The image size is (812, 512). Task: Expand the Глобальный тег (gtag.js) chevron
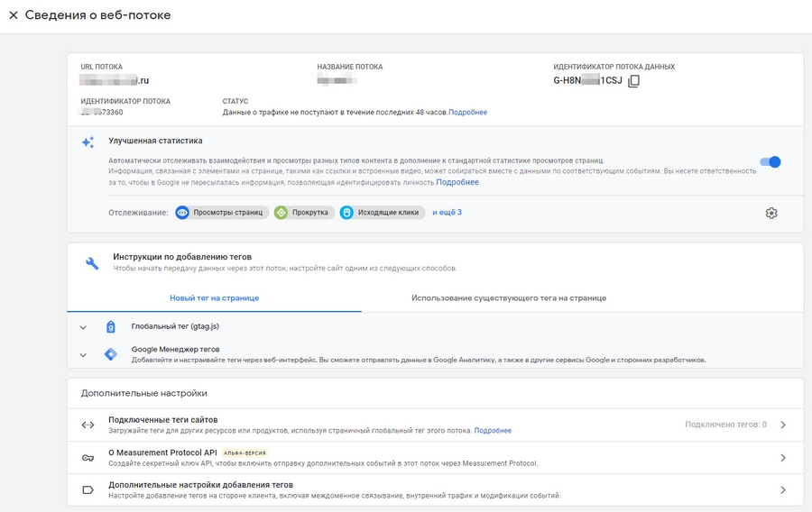83,327
